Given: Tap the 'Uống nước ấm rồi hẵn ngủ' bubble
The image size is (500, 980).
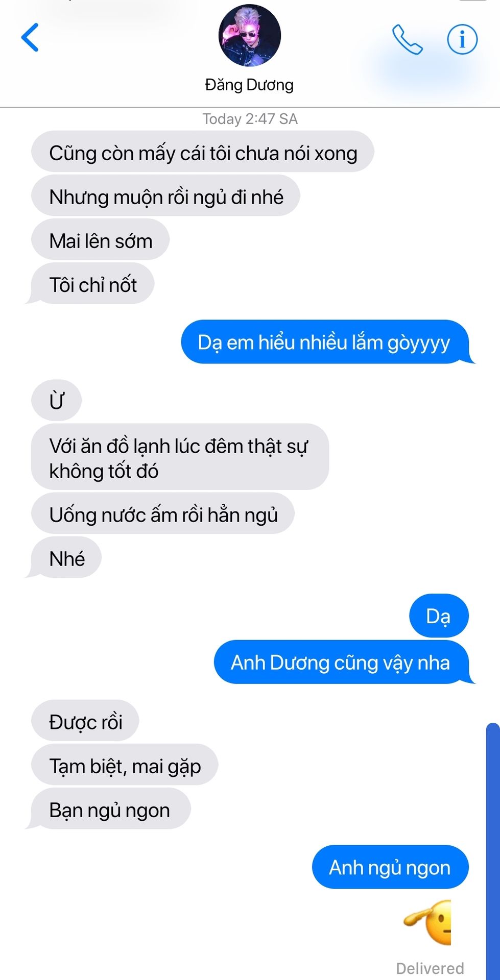Looking at the screenshot, I should pos(162,513).
